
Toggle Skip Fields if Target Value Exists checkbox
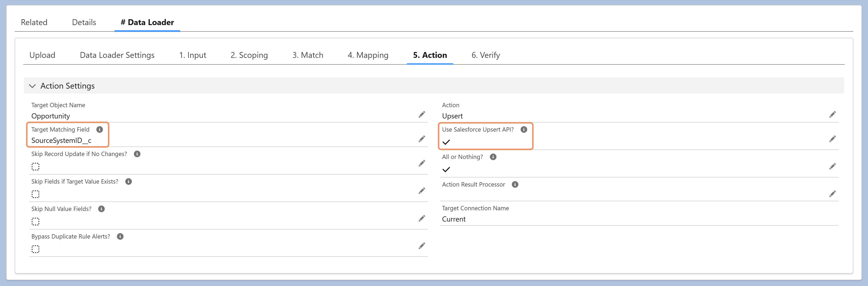click(35, 194)
